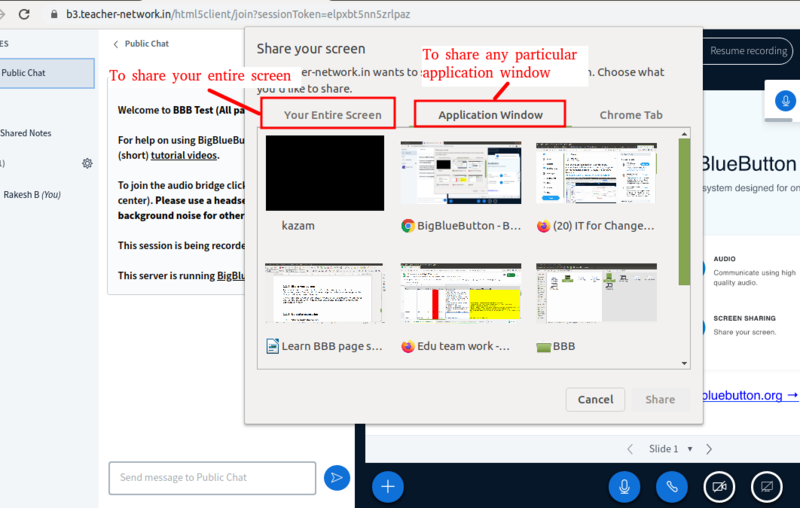800x508 pixels.
Task: Leave audio with the phone button
Action: [671, 487]
